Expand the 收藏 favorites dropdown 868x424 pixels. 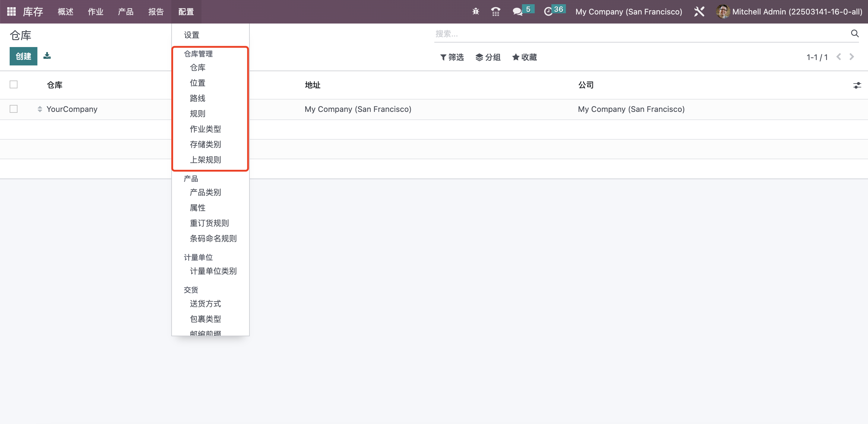coord(524,57)
